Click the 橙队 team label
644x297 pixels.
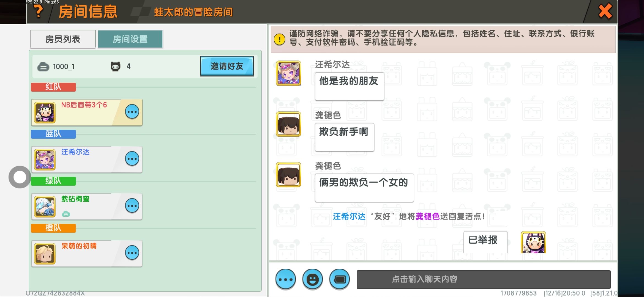tap(53, 228)
